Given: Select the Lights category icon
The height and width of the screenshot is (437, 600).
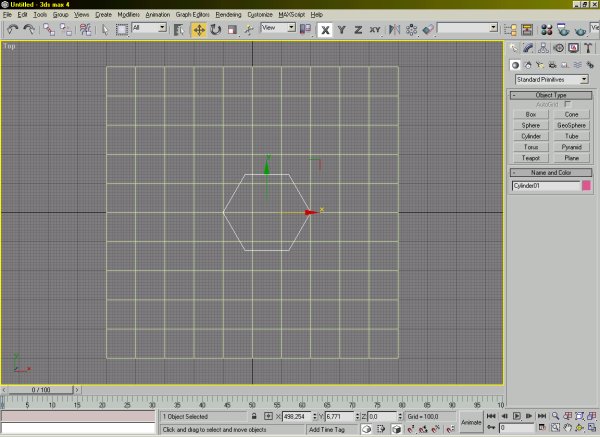Looking at the screenshot, I should tap(540, 63).
